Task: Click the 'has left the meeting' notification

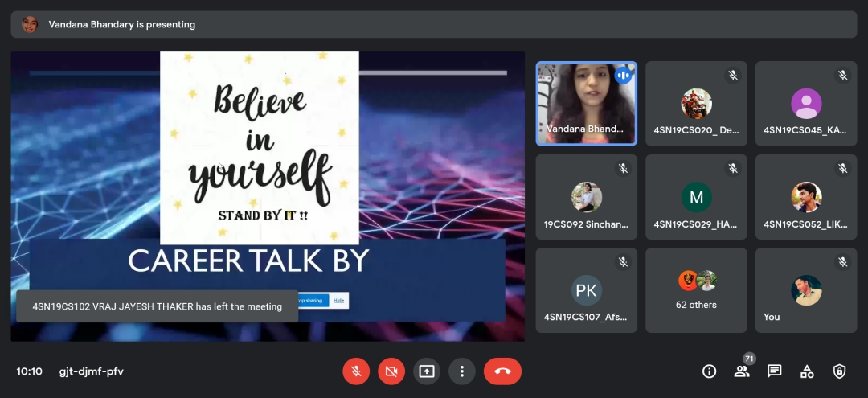Action: point(157,306)
